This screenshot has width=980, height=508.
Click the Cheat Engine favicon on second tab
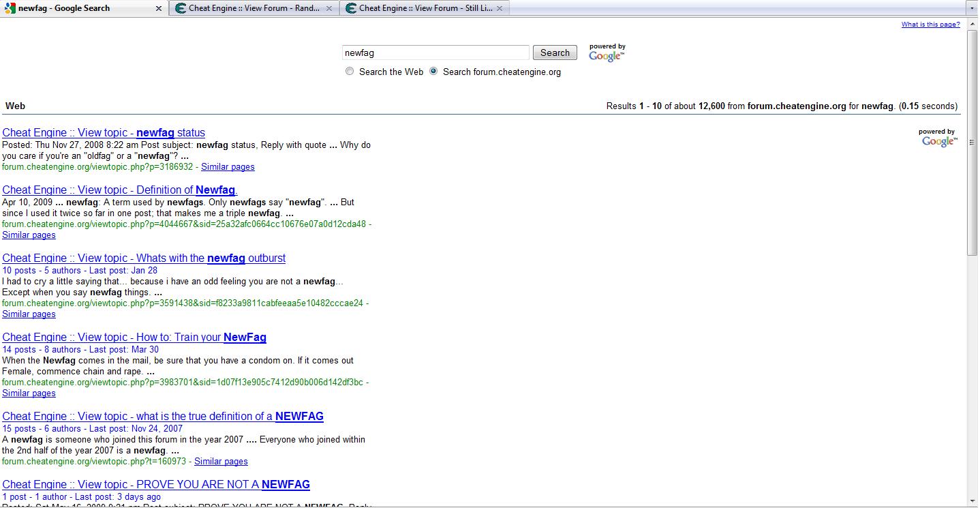point(181,8)
